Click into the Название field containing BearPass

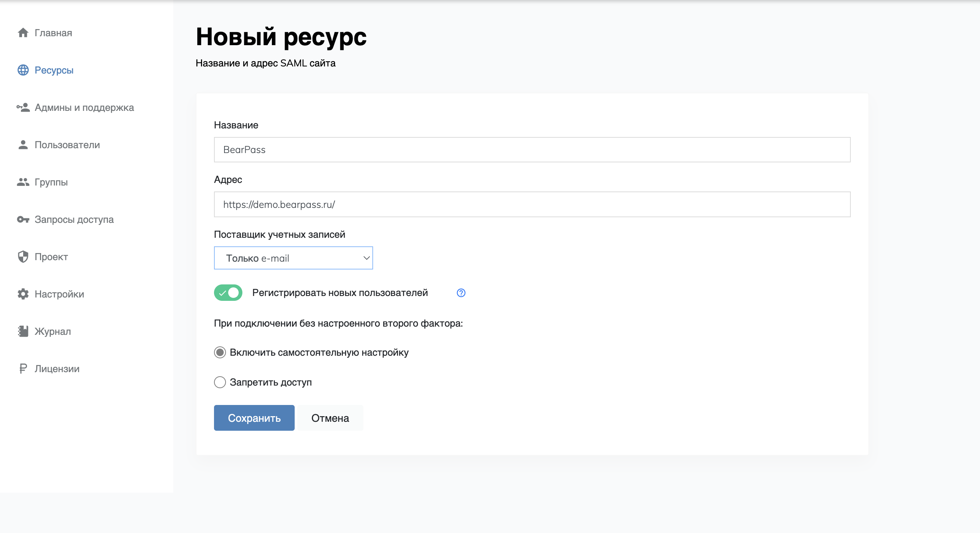[x=532, y=150]
